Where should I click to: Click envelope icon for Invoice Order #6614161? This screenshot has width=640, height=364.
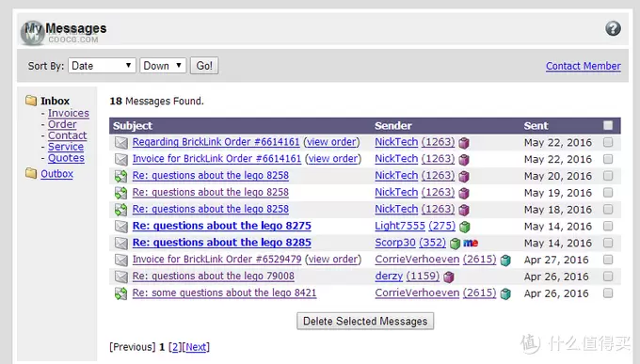click(120, 159)
